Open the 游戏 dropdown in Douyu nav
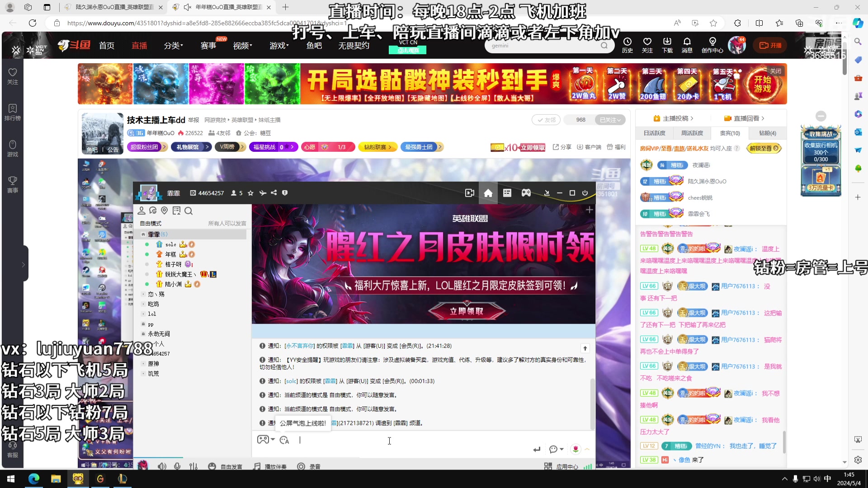The width and height of the screenshot is (868, 488). [279, 45]
